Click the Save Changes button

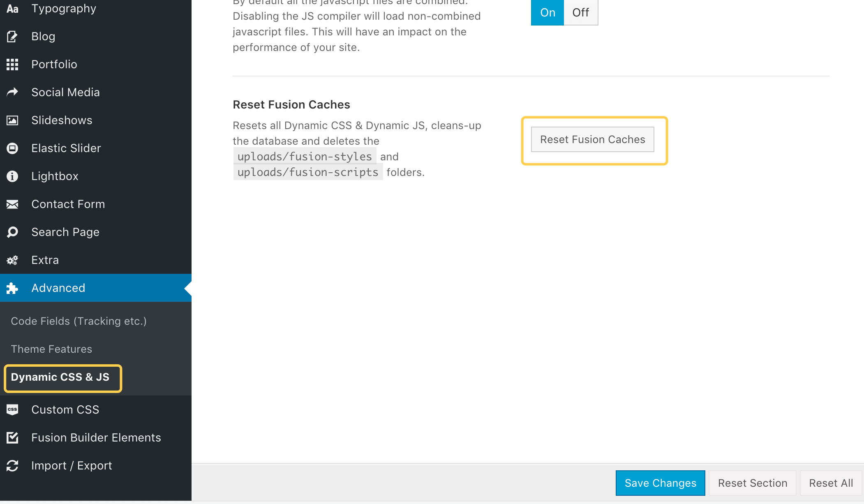coord(660,483)
